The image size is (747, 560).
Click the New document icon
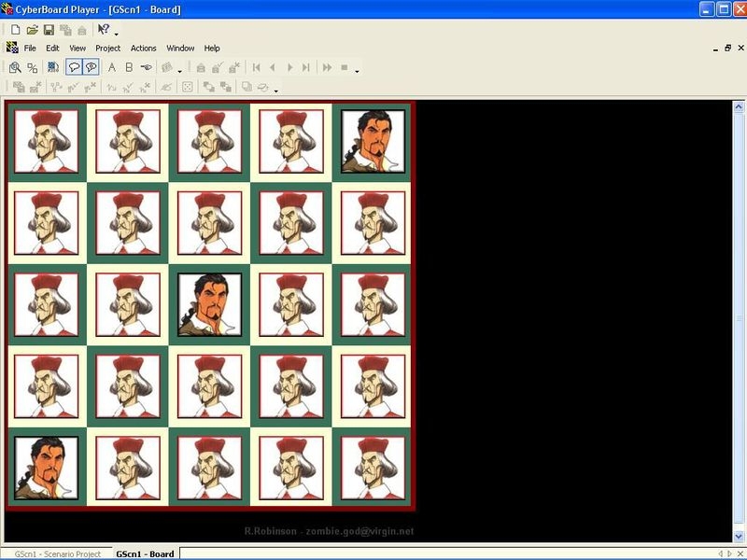pos(15,30)
